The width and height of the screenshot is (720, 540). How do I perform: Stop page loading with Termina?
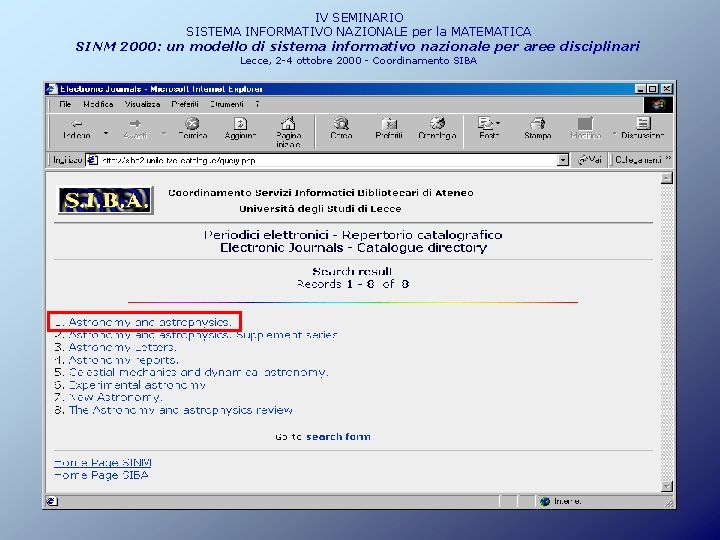[x=192, y=129]
